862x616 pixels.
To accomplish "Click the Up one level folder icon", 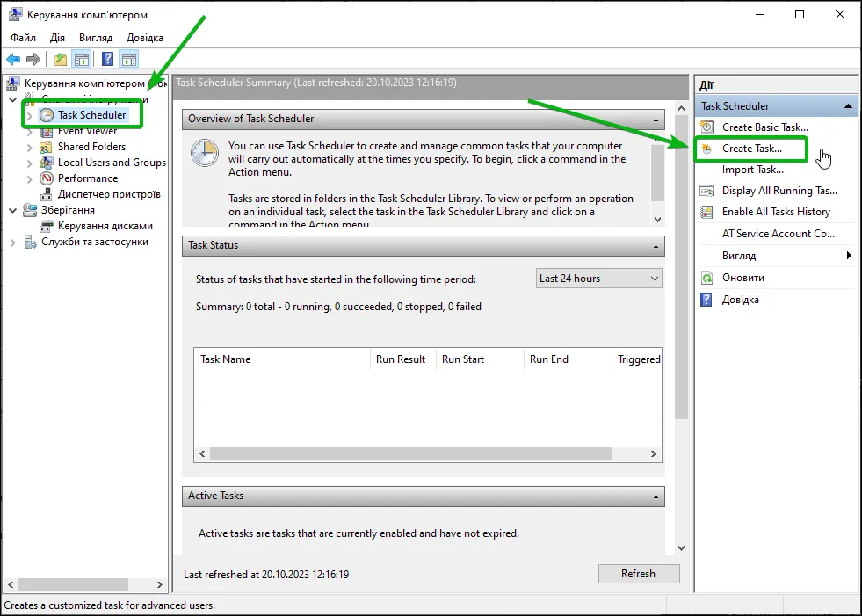I will click(61, 59).
